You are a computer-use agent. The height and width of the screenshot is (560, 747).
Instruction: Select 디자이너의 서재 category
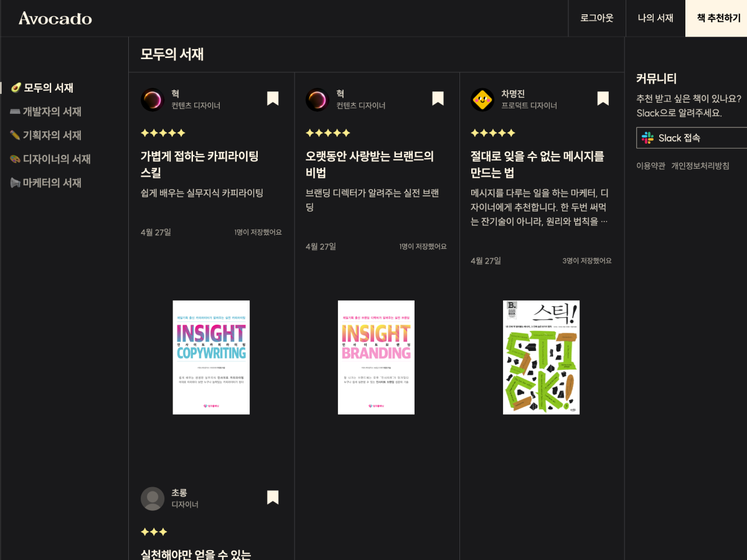point(57,159)
